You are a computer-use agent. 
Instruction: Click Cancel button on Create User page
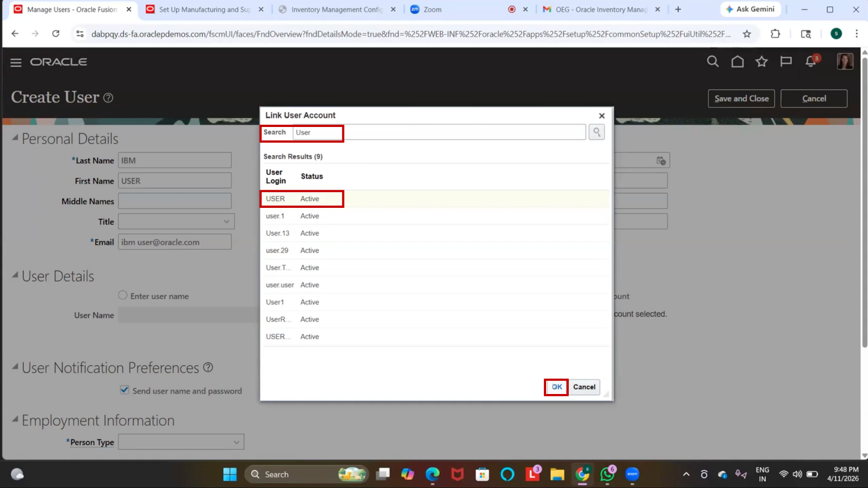(x=814, y=99)
